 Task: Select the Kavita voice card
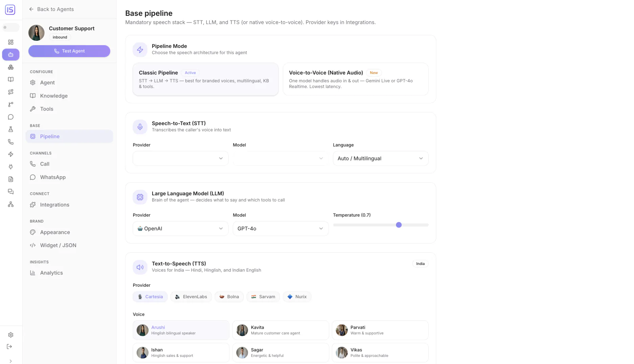[x=281, y=330]
